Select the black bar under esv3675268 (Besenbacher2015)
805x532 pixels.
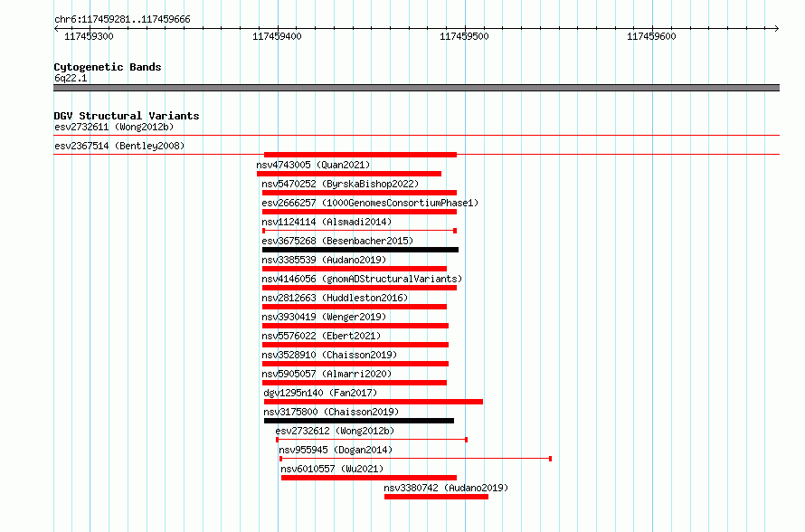pyautogui.click(x=360, y=250)
